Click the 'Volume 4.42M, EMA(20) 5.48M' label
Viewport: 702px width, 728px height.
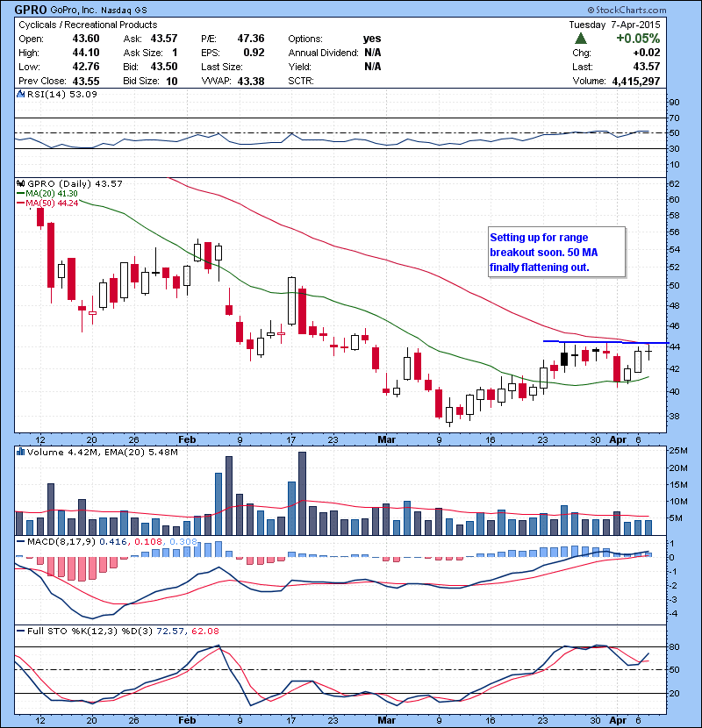click(x=103, y=453)
